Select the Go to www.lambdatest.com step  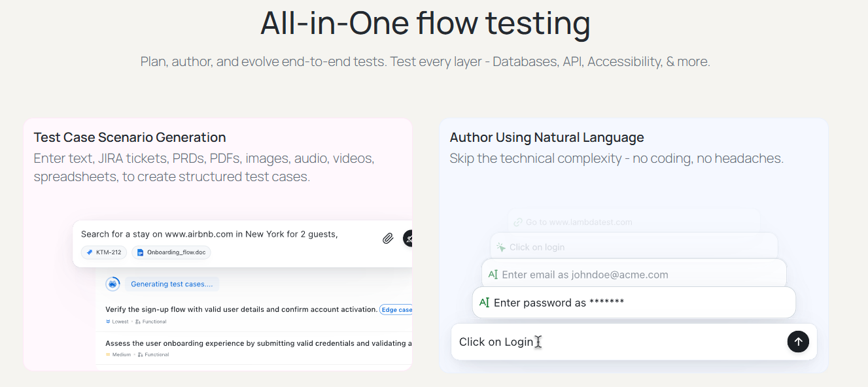634,222
